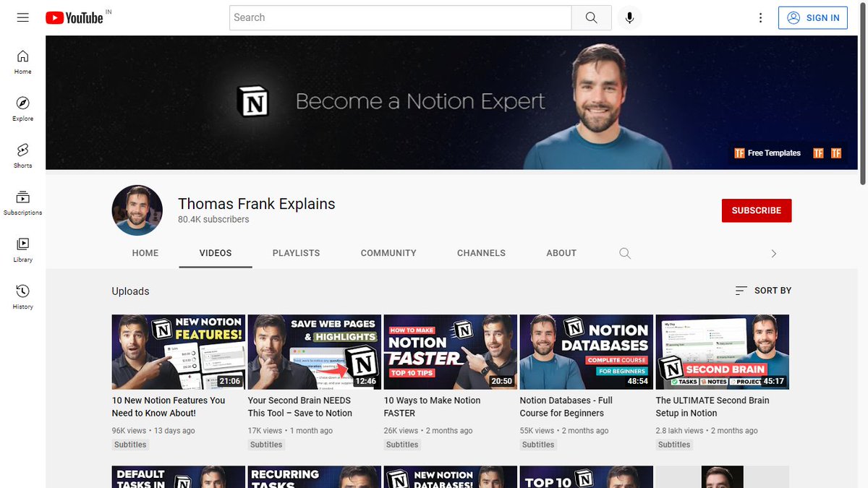Focus the Search input field
This screenshot has width=868, height=488.
(401, 17)
